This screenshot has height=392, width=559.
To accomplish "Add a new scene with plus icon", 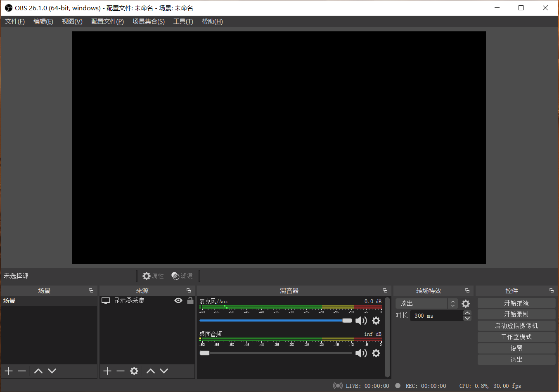I will [x=9, y=371].
